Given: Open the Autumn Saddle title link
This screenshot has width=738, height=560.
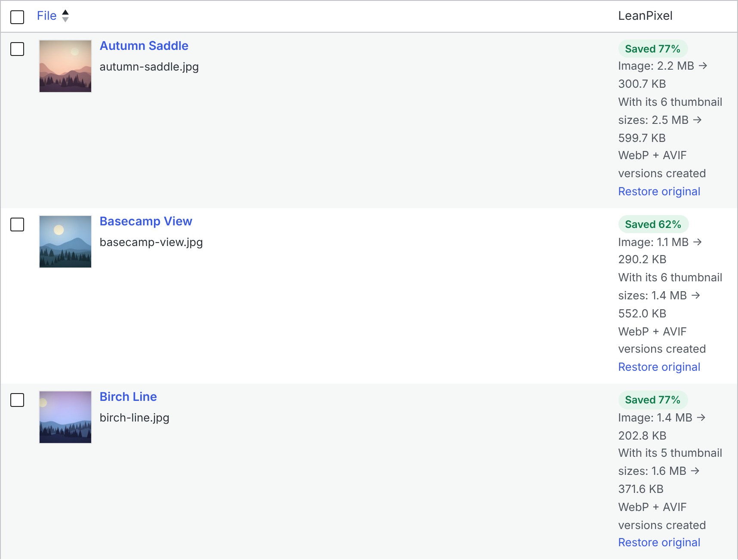Looking at the screenshot, I should tap(144, 46).
